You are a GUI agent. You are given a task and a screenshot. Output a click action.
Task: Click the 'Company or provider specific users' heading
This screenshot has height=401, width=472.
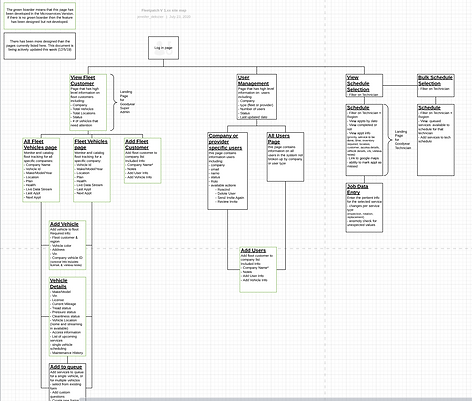(225, 142)
